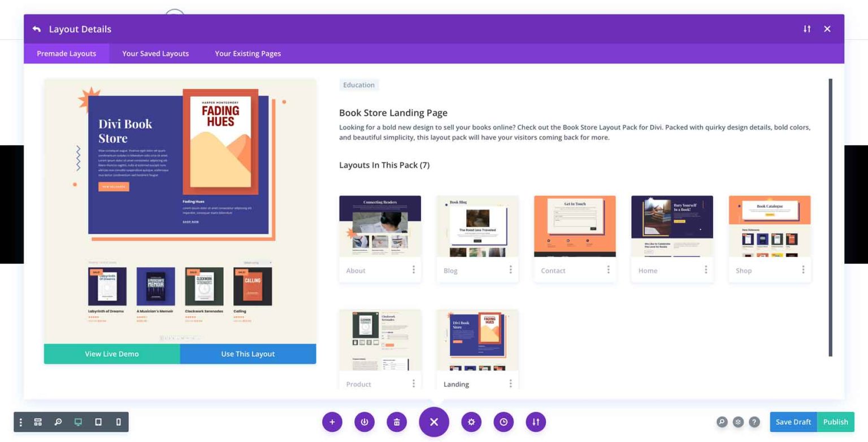Click the View Live Demo button

click(111, 354)
